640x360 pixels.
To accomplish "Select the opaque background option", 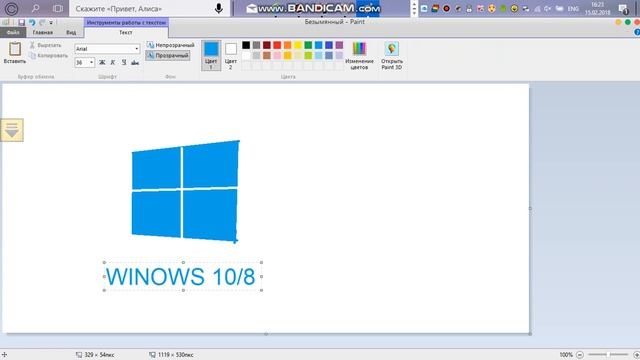I will click(171, 45).
